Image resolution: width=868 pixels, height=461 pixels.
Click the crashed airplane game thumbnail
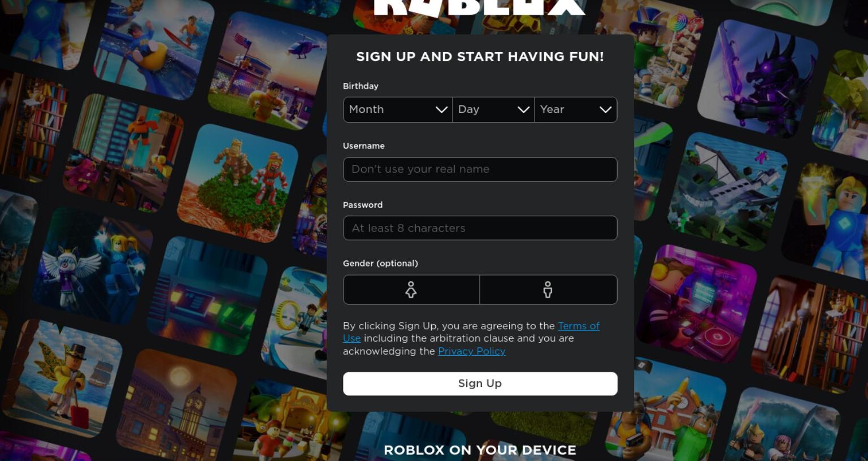click(x=728, y=192)
